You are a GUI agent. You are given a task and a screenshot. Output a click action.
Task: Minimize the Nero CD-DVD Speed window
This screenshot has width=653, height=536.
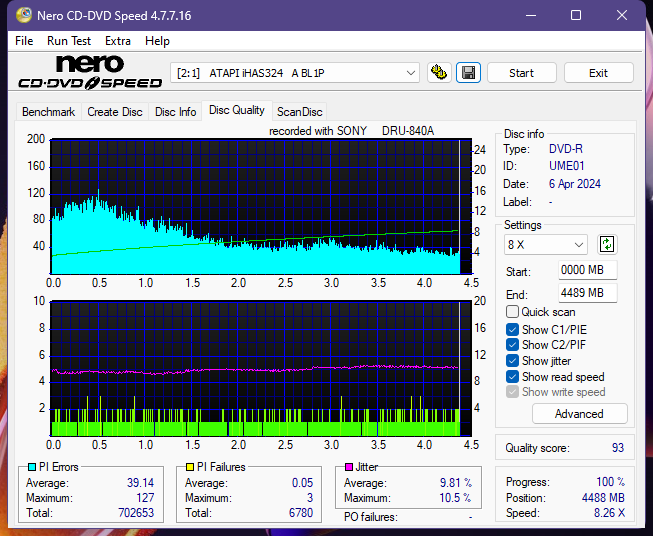tap(531, 15)
